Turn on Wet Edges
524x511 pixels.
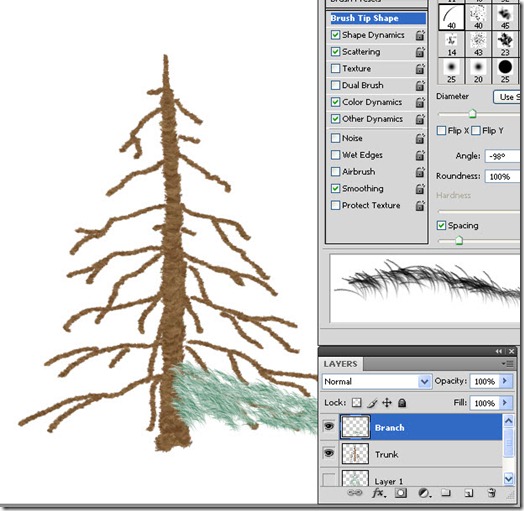(335, 155)
